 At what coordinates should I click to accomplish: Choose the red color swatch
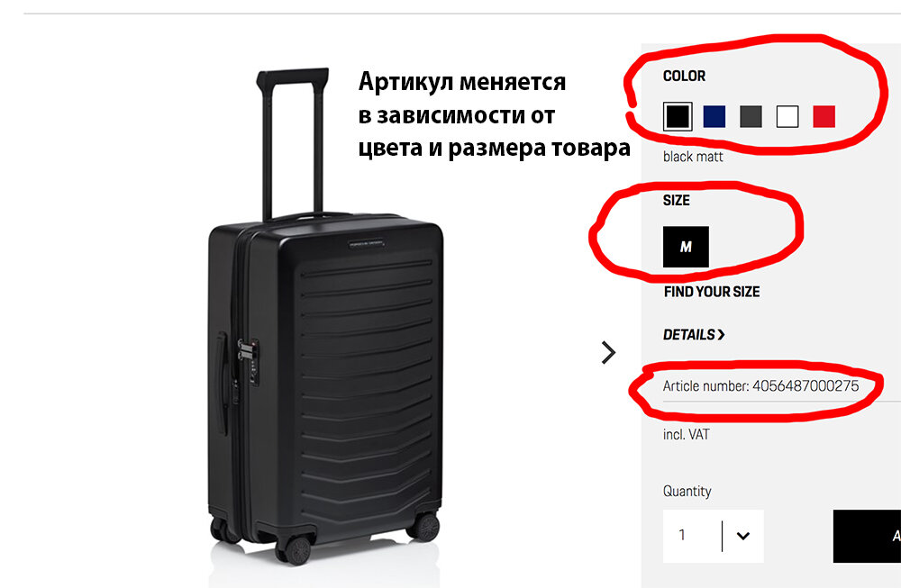coord(824,116)
